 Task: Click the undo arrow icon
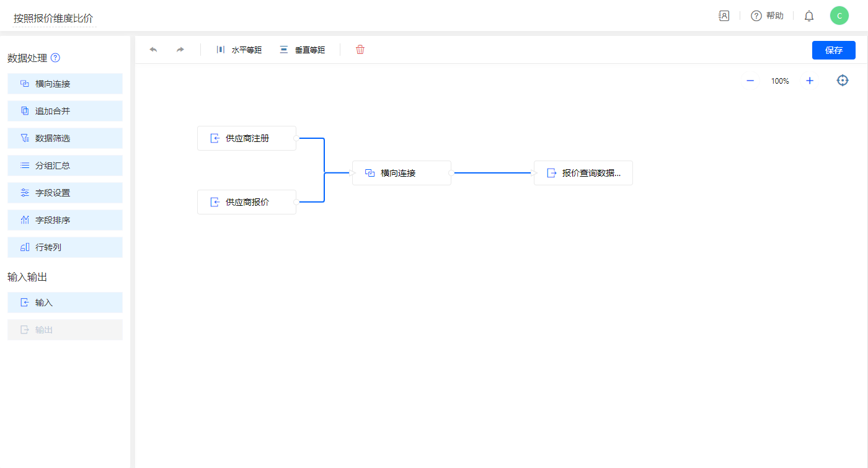(x=153, y=50)
